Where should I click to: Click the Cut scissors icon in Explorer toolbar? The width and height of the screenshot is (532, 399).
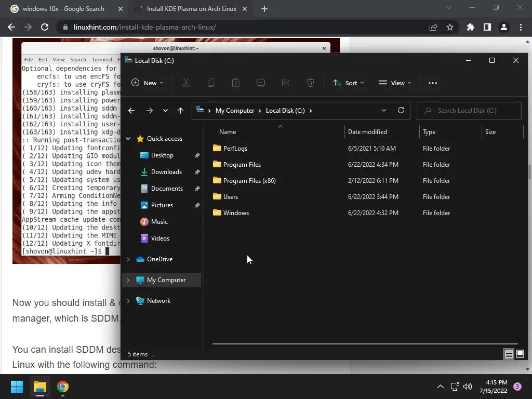tap(186, 83)
